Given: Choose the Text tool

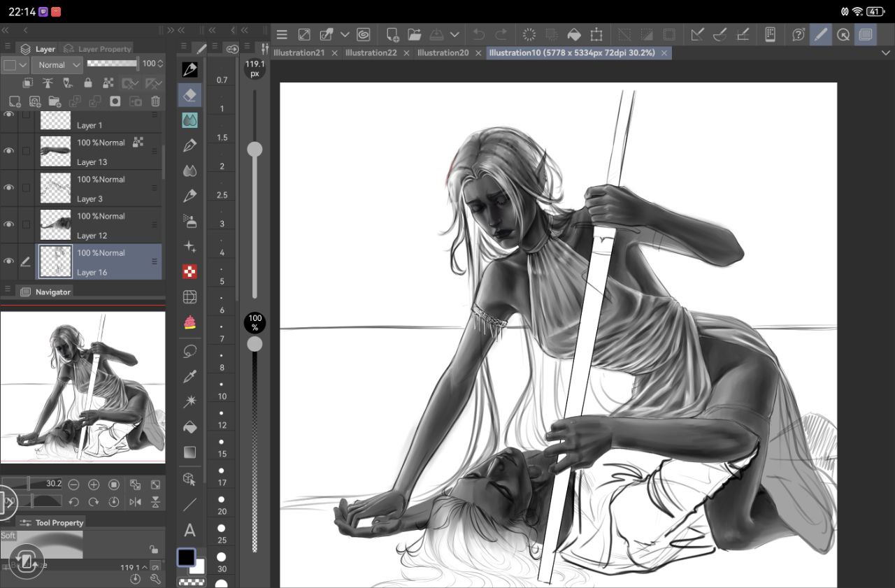Looking at the screenshot, I should click(189, 530).
